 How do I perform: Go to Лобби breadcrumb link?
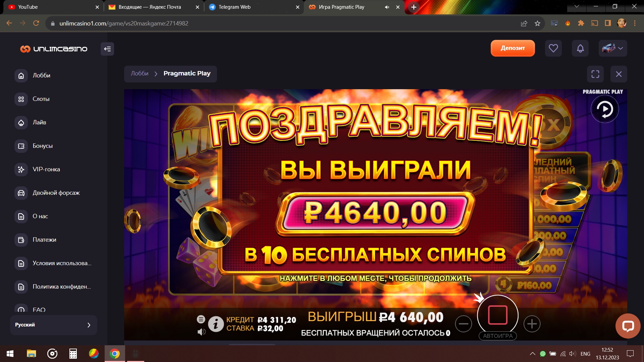140,73
